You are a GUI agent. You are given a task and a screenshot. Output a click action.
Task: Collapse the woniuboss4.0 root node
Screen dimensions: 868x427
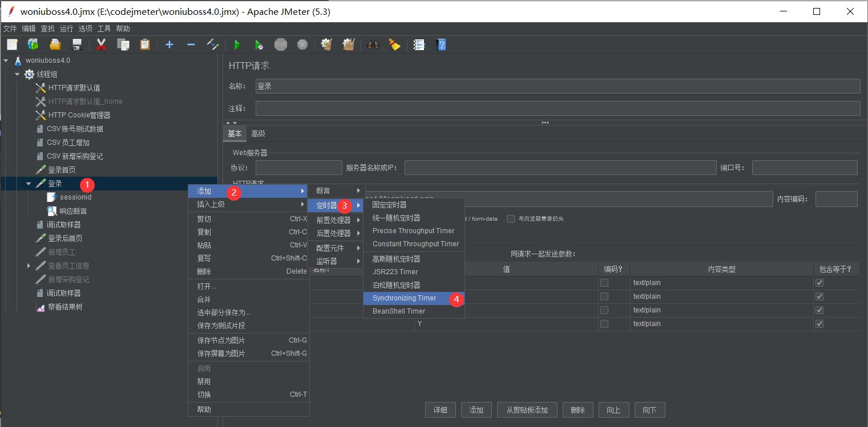coord(6,60)
